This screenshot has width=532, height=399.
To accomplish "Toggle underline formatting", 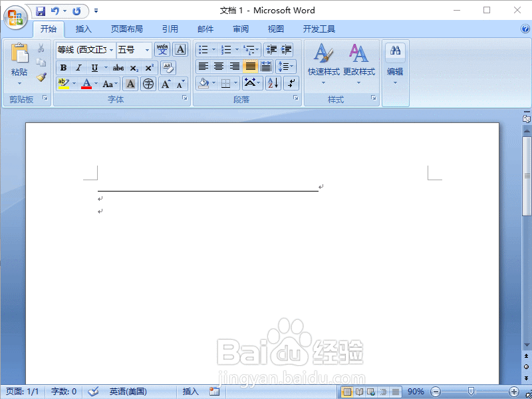I will pyautogui.click(x=94, y=68).
